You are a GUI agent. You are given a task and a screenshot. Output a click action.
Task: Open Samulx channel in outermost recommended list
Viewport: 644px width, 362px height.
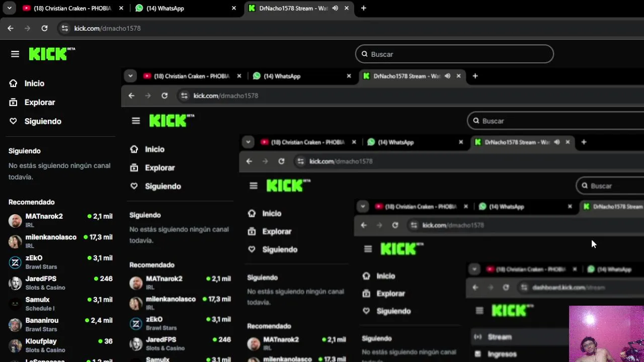[x=60, y=304]
